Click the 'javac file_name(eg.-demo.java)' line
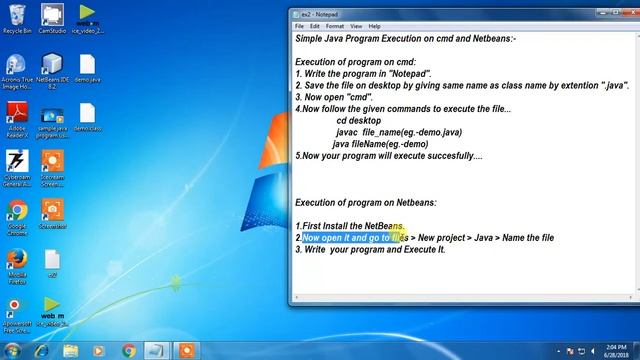This screenshot has height=360, width=640. 399,132
